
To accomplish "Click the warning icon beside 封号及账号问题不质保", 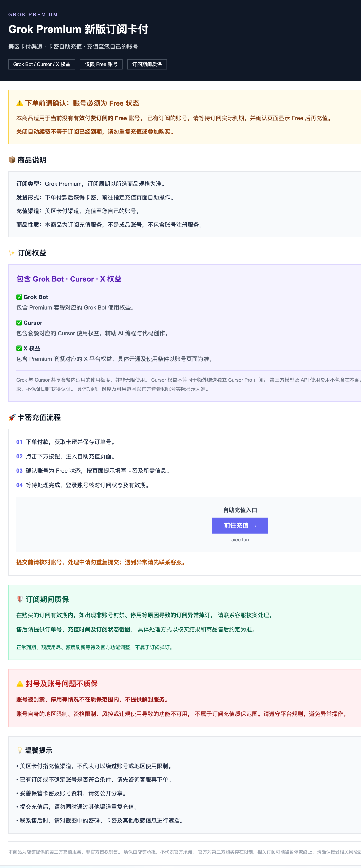I will [x=20, y=683].
